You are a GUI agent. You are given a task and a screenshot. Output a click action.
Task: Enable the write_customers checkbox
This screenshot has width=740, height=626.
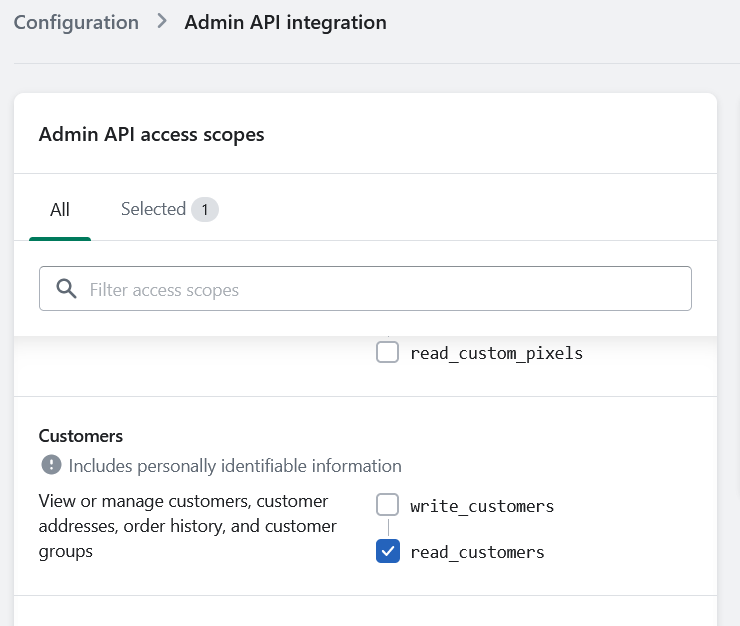[x=387, y=505]
